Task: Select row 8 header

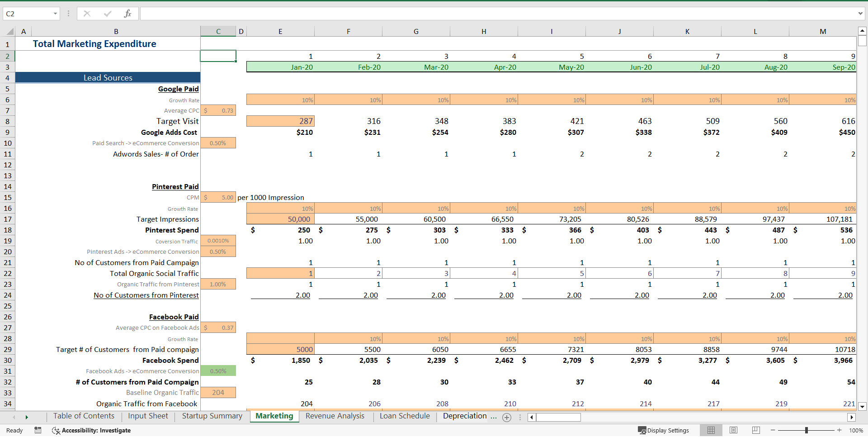Action: click(8, 121)
